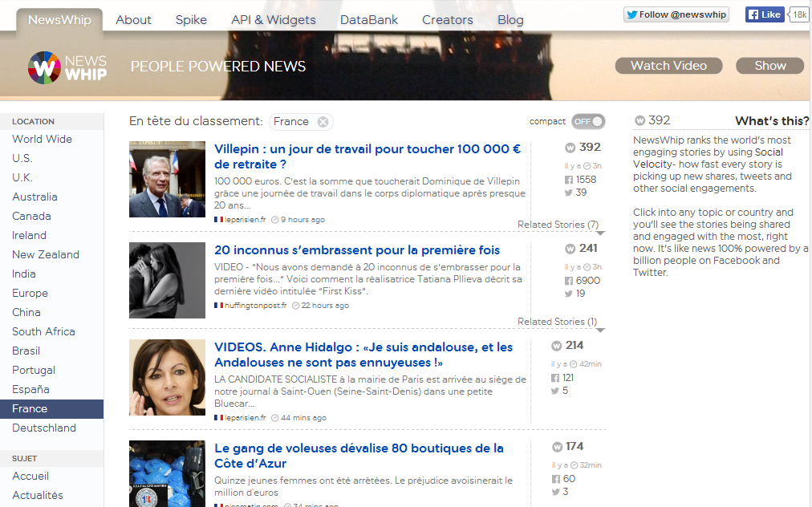Click clock icon next to 22 hours ago
This screenshot has width=812, height=507.
click(296, 306)
